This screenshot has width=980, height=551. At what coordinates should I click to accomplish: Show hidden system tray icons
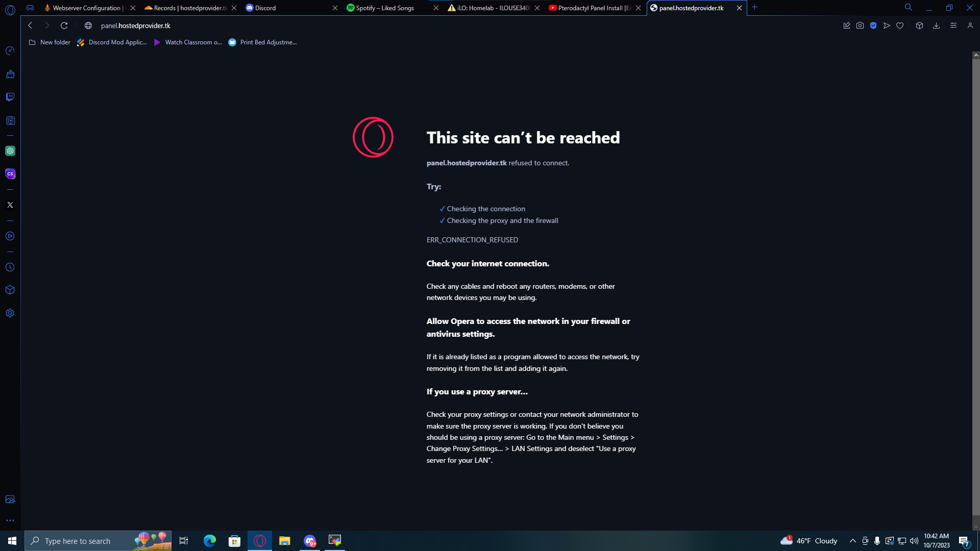pyautogui.click(x=852, y=541)
